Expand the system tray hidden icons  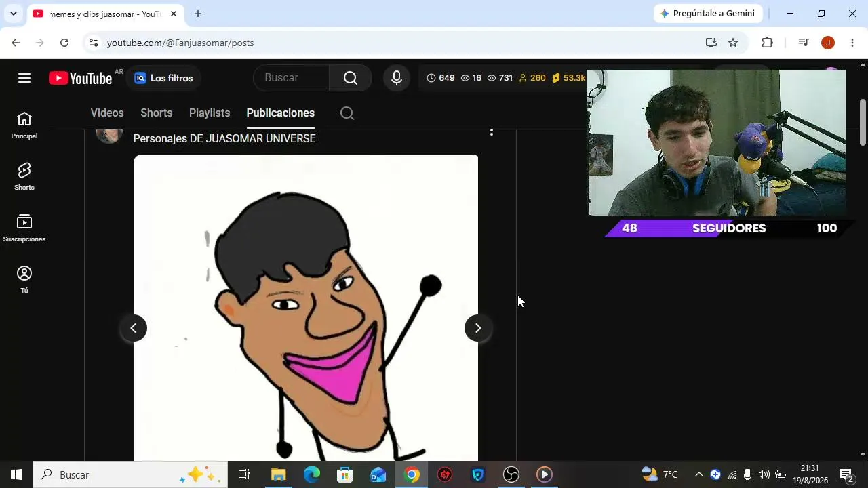click(699, 474)
